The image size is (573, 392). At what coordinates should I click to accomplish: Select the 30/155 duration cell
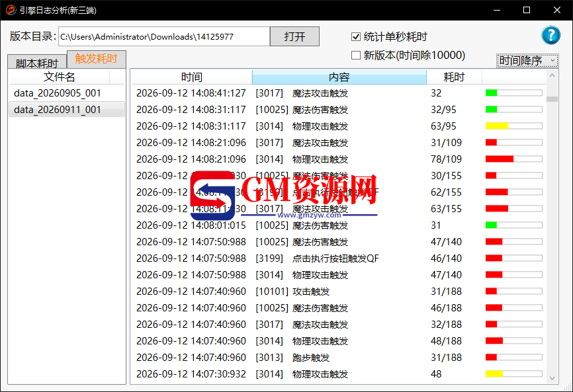coord(446,176)
